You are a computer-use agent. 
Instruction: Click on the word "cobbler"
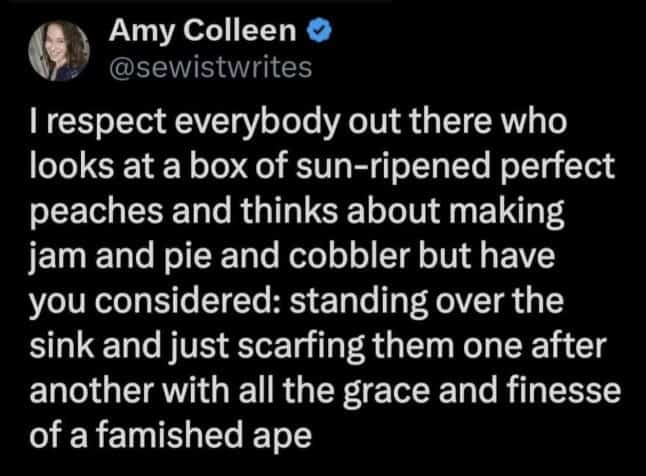click(334, 253)
